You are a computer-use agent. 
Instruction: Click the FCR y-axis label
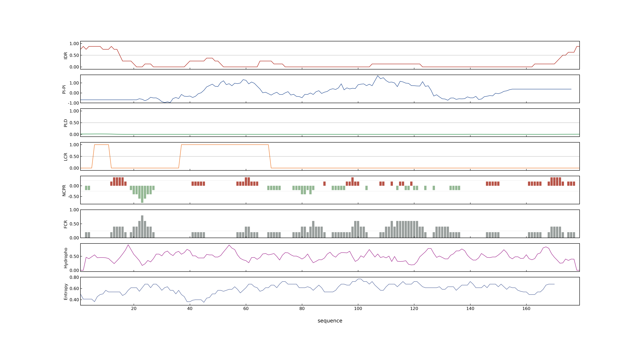tap(66, 224)
